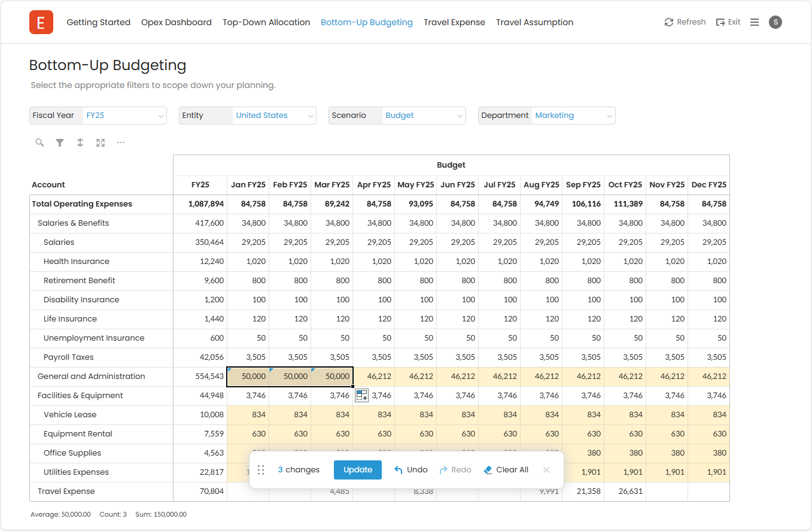Enter fullscreen with the expand icon
This screenshot has height=531, width=812.
101,142
